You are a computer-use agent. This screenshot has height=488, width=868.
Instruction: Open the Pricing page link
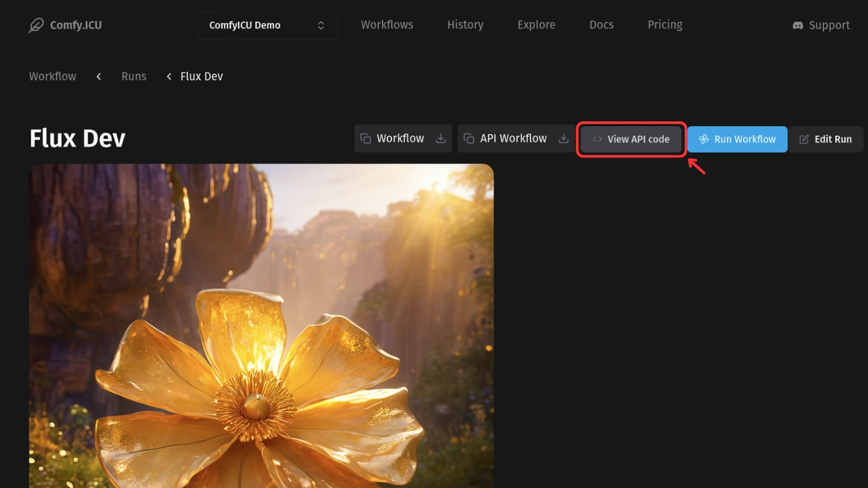tap(665, 24)
